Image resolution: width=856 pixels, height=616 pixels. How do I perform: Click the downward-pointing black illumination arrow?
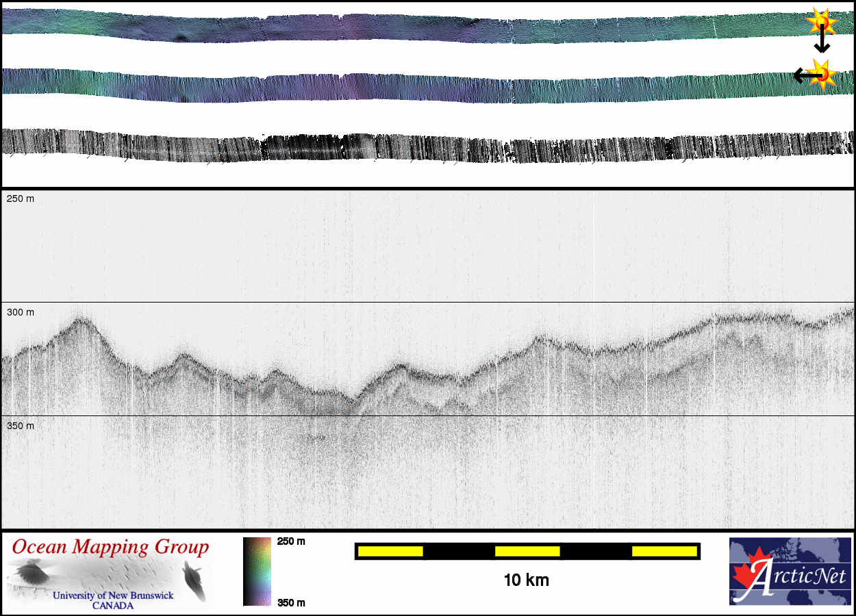[822, 43]
